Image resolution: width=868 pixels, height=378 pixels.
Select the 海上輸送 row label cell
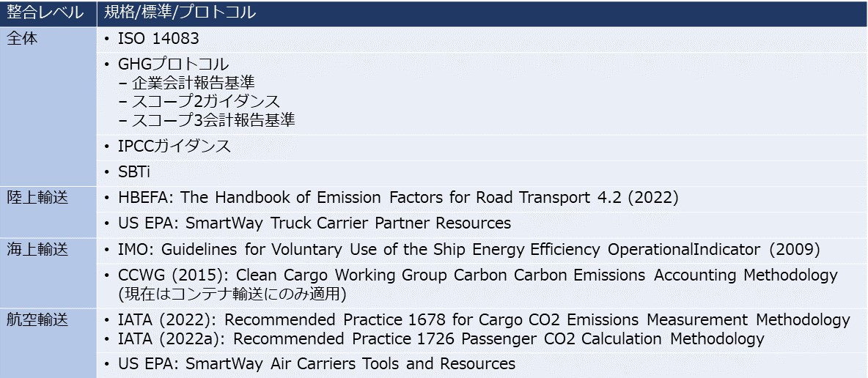(x=48, y=272)
